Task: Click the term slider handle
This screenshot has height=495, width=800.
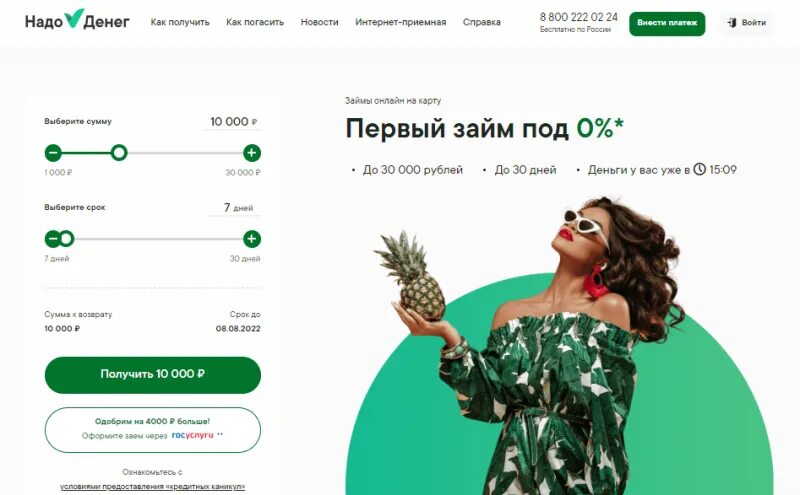Action: coord(66,238)
